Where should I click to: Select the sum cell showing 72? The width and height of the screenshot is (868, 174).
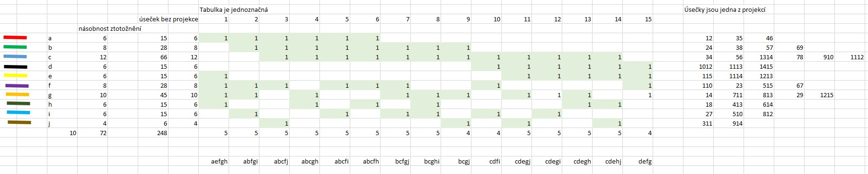(x=93, y=133)
